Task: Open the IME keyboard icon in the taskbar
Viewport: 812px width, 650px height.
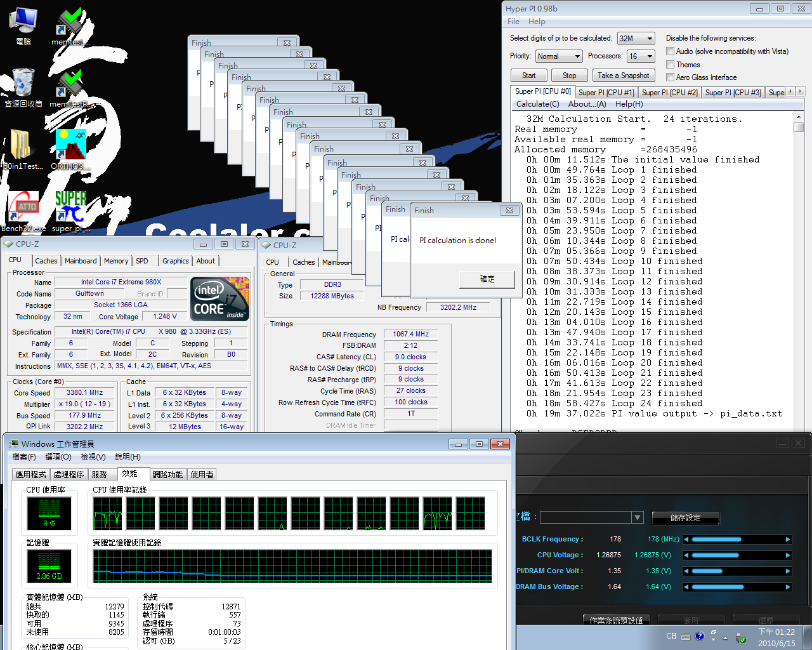Action: (686, 637)
